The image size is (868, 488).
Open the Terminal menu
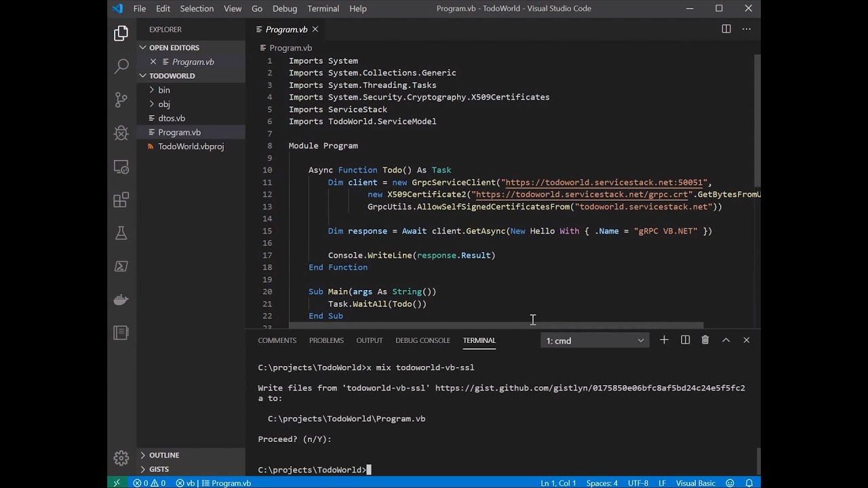coord(323,8)
